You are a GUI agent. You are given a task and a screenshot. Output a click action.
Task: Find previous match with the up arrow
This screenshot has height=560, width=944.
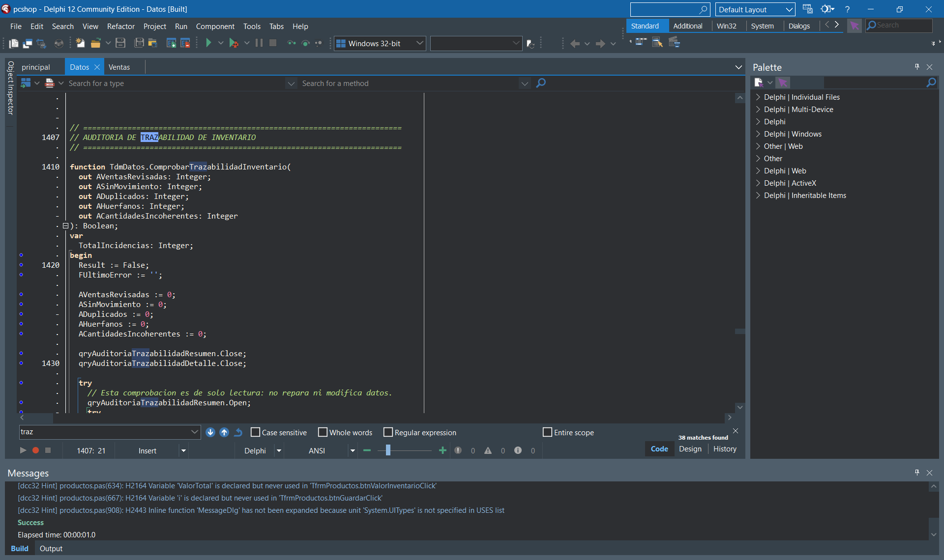[x=224, y=432]
